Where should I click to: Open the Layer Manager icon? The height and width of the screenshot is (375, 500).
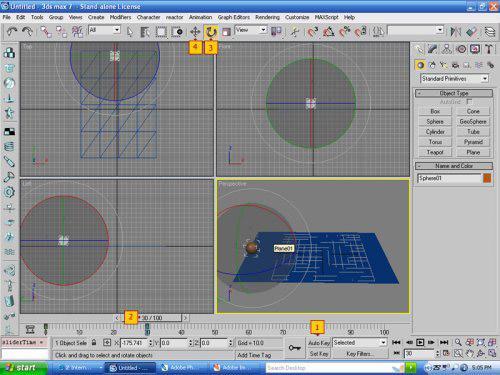pyautogui.click(x=490, y=32)
